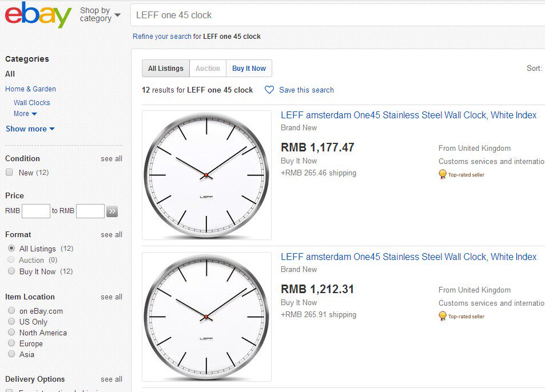
Task: Click the Refine your search link
Action: [x=162, y=37]
